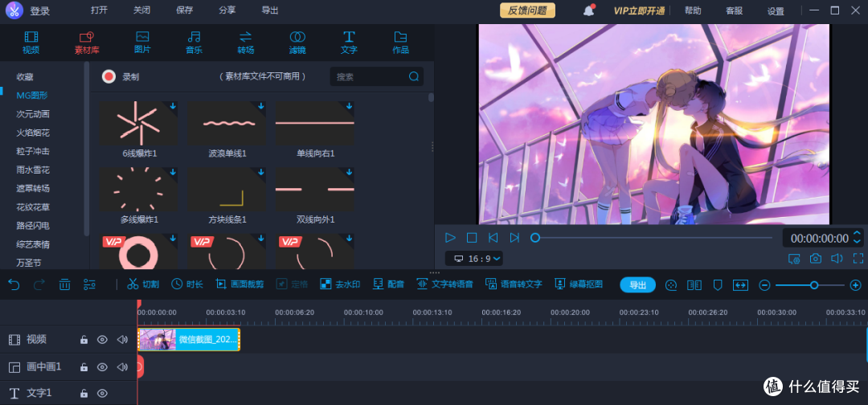Select the 6线爆炸1 thumbnail
Image resolution: width=868 pixels, height=405 pixels.
pos(138,124)
